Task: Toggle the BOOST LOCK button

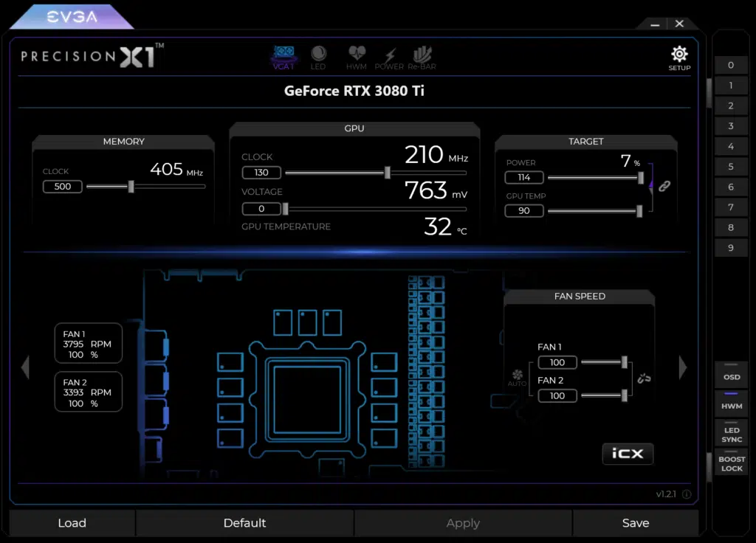Action: [731, 462]
